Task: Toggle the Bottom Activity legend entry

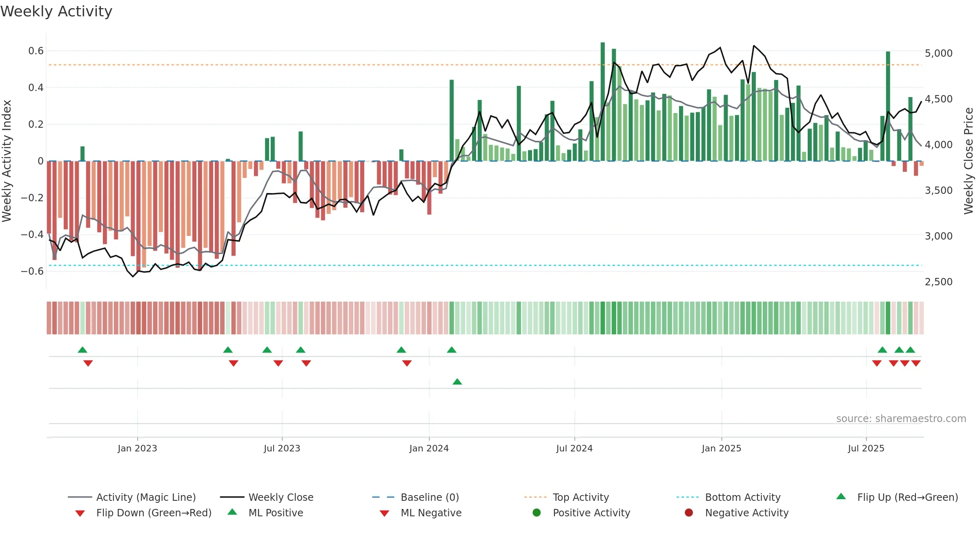Action: pyautogui.click(x=728, y=497)
